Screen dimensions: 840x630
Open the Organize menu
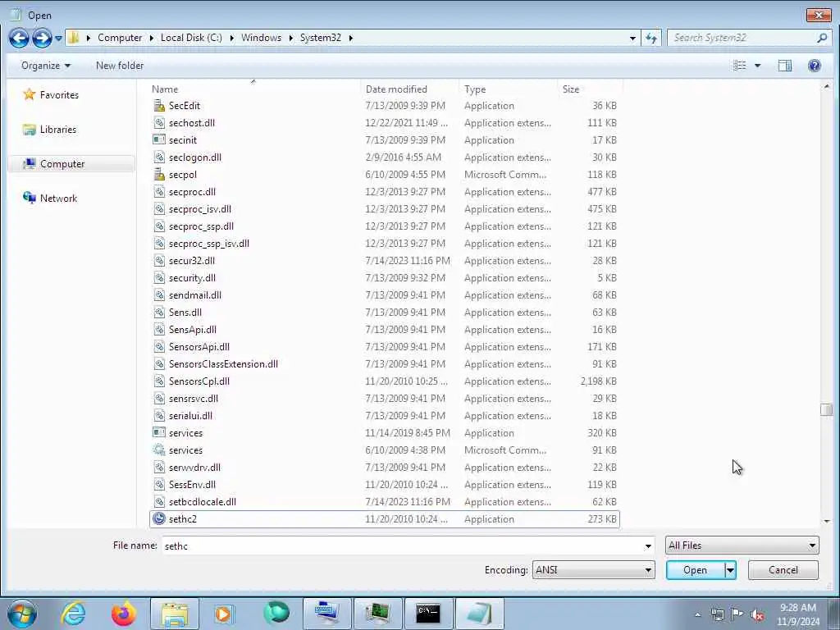tap(46, 66)
